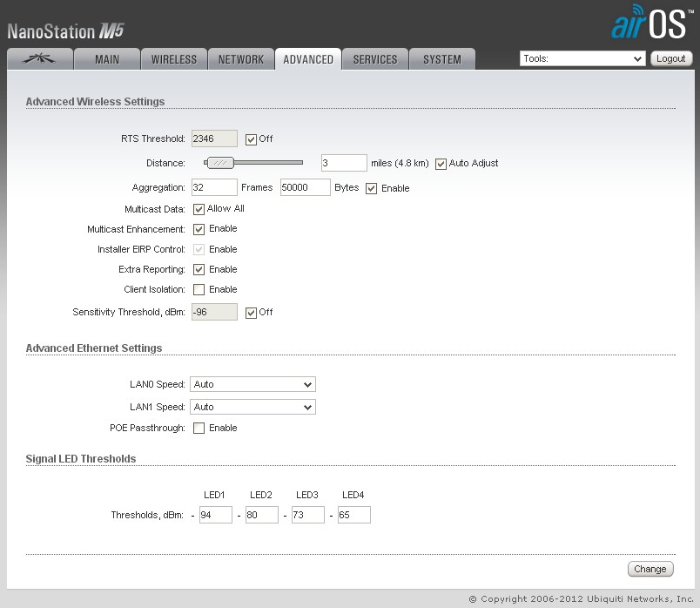Screen dimensions: 700x608
Task: Click the airOS logo
Action: [x=652, y=22]
